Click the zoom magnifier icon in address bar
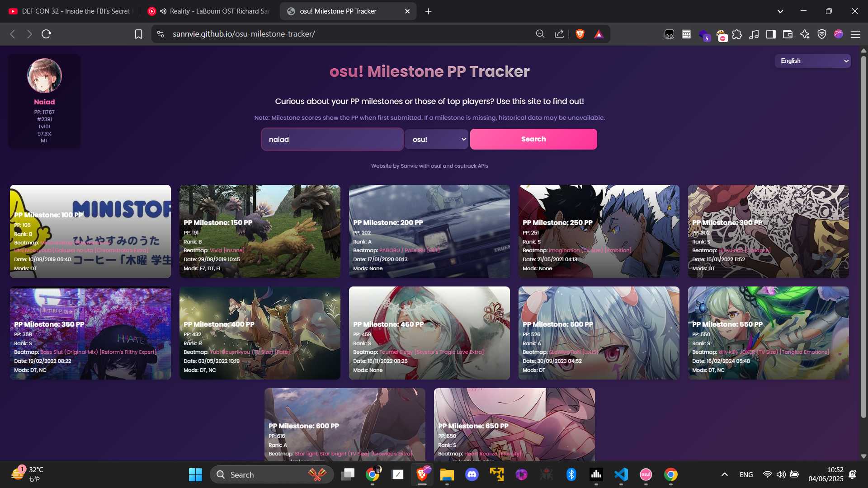 [540, 34]
